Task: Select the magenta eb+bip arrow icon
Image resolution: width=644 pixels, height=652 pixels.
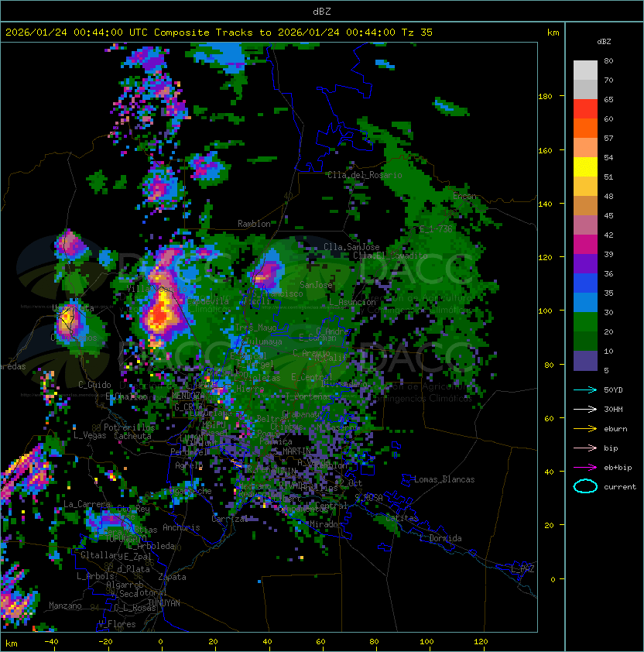Action: click(585, 467)
